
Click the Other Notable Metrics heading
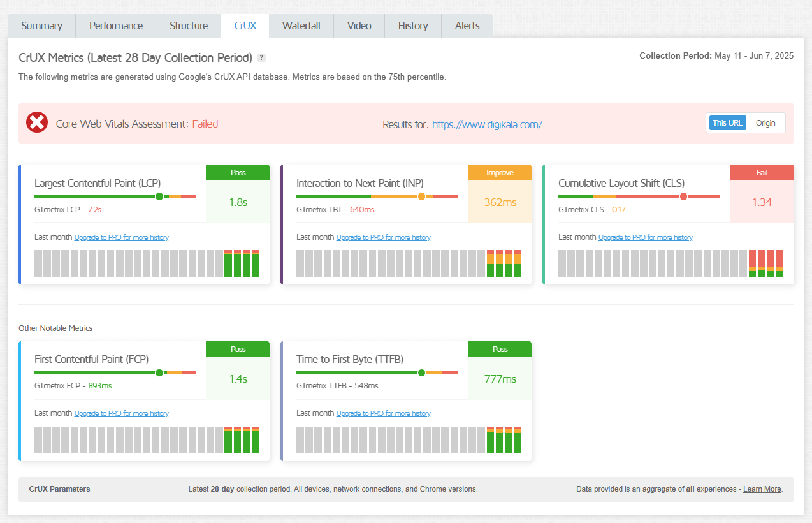point(55,328)
